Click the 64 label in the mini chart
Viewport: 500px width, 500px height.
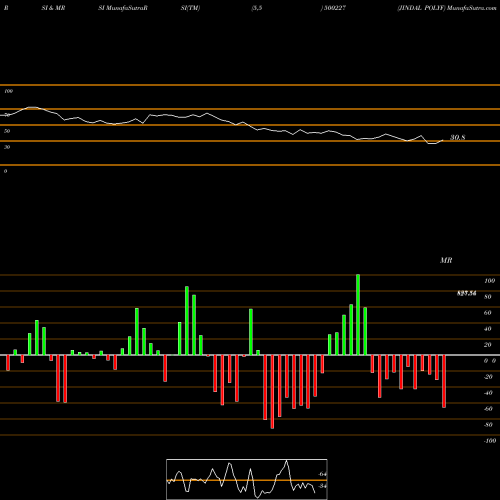(322, 474)
